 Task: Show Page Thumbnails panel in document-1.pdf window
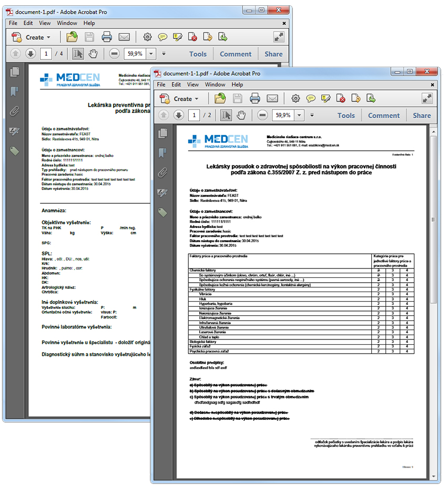(x=15, y=72)
